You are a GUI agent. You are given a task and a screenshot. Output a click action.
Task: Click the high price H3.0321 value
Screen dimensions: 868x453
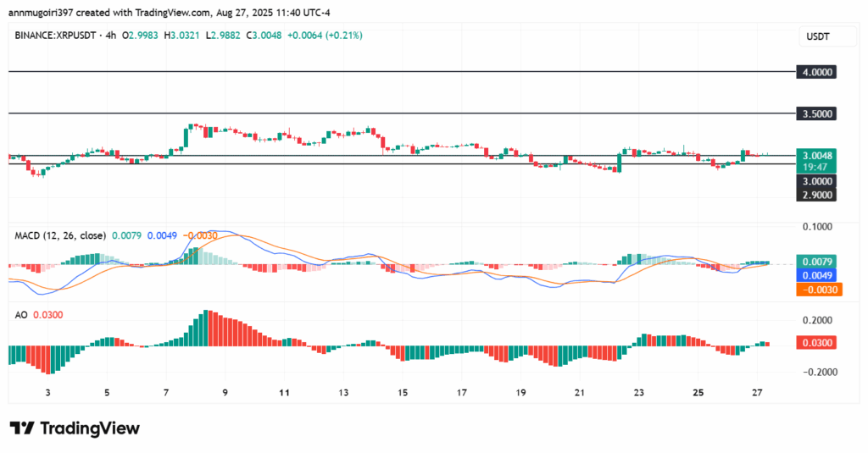[x=181, y=36]
